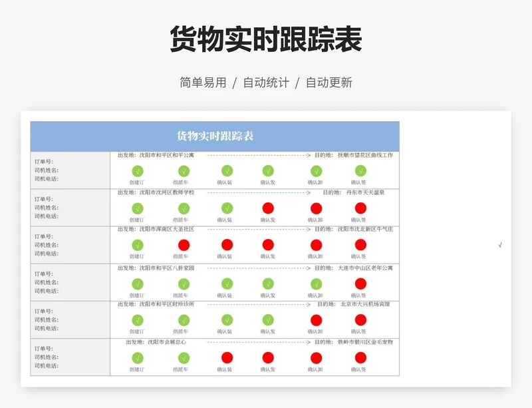Click the lone √ cell right of the table
Screen dimensions: 532x408
(500, 245)
